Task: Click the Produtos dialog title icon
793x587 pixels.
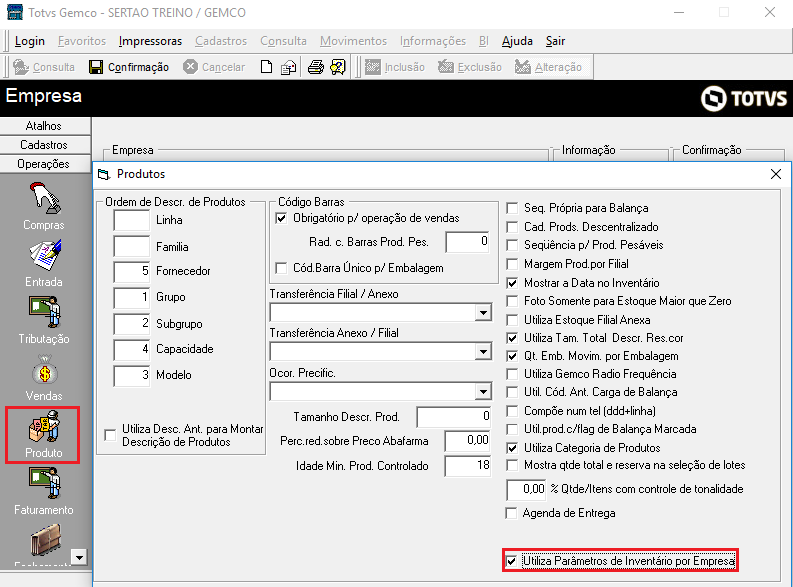Action: 104,174
